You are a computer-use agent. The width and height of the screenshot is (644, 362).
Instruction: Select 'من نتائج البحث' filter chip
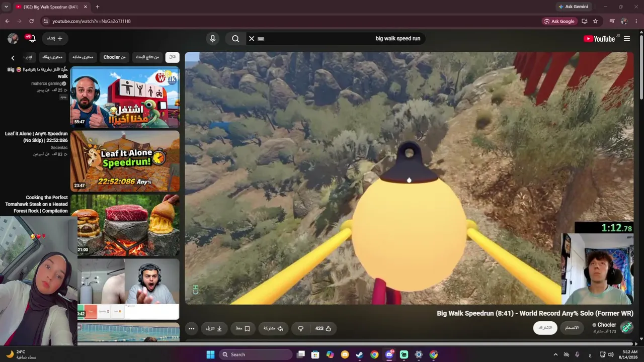147,57
